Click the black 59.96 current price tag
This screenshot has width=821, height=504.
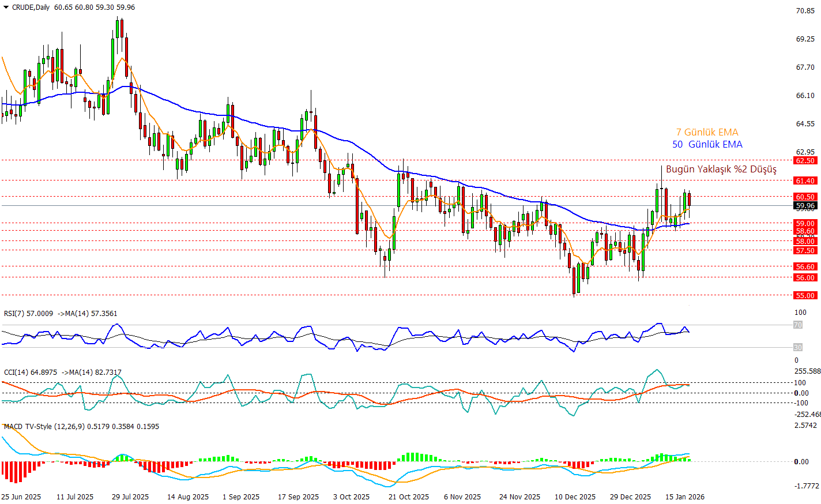point(805,205)
